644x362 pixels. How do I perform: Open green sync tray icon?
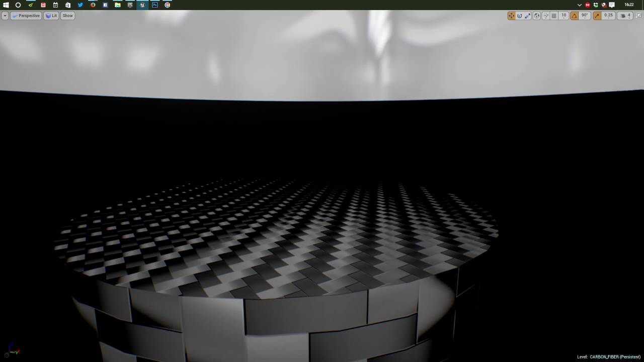596,5
